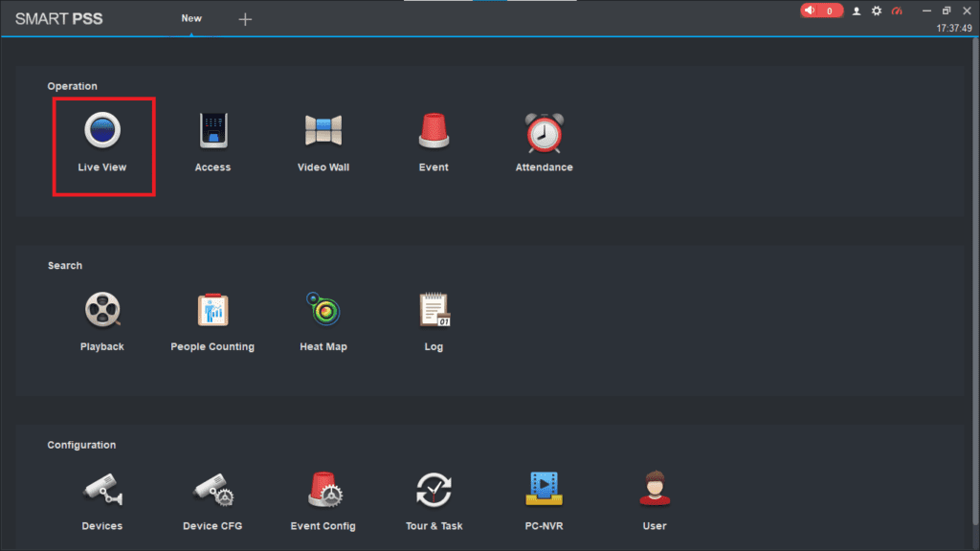Open the User management module
This screenshot has width=980, height=551.
pos(655,490)
